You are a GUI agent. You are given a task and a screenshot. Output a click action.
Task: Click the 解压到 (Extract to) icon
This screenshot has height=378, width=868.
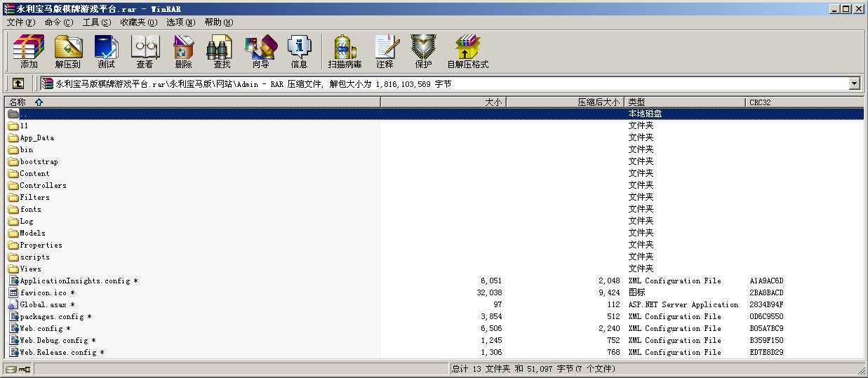coord(68,51)
